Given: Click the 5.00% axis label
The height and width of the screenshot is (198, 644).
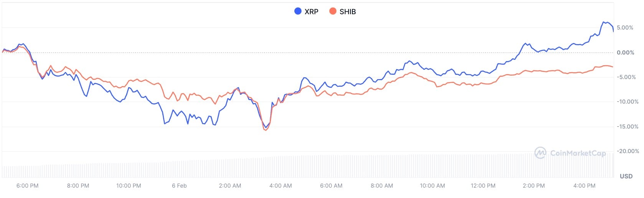Looking at the screenshot, I should pyautogui.click(x=625, y=28).
